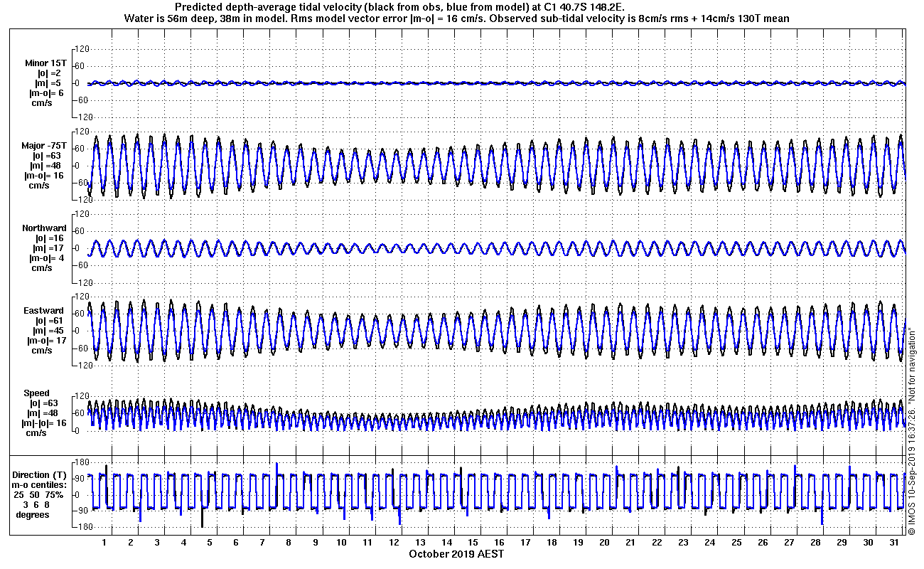Click day '5' on the date axis

point(210,543)
